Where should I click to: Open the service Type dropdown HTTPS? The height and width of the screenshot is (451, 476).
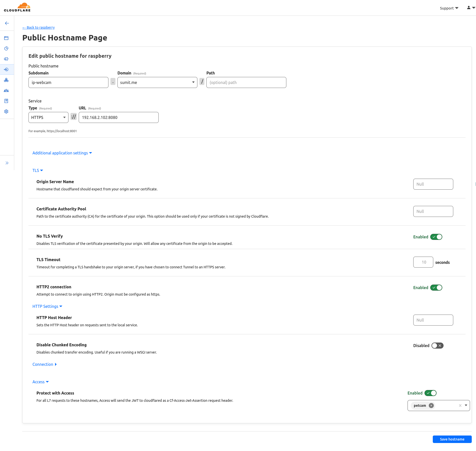click(48, 117)
